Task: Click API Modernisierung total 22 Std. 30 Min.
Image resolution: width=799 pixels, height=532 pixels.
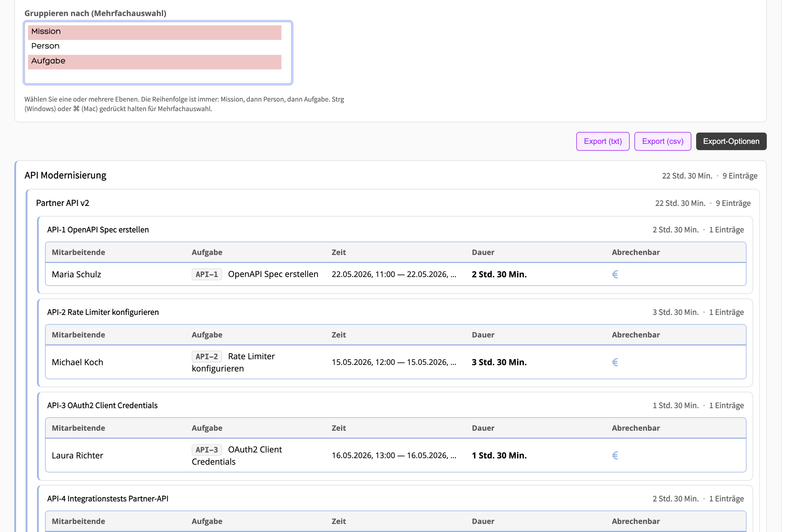Action: click(x=687, y=176)
